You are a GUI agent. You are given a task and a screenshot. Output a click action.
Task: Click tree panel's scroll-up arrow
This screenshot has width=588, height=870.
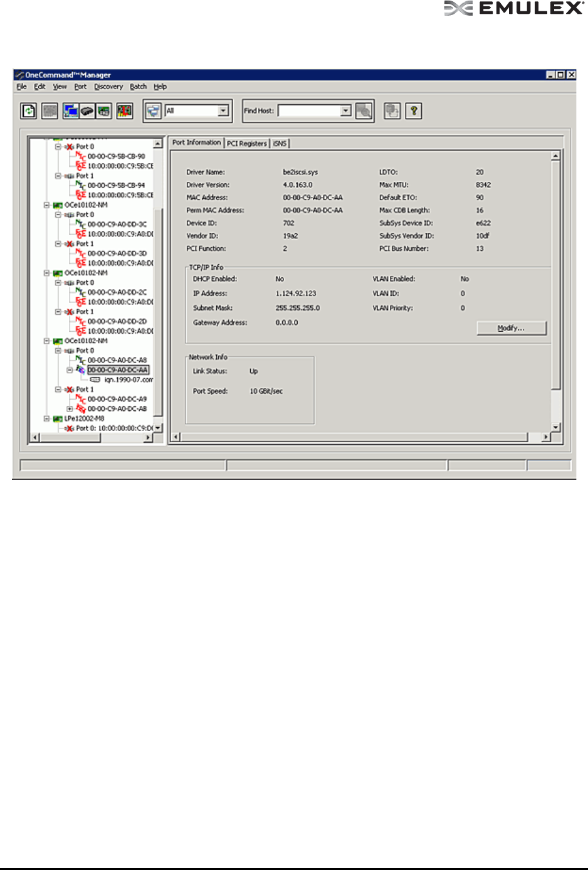coord(158,144)
